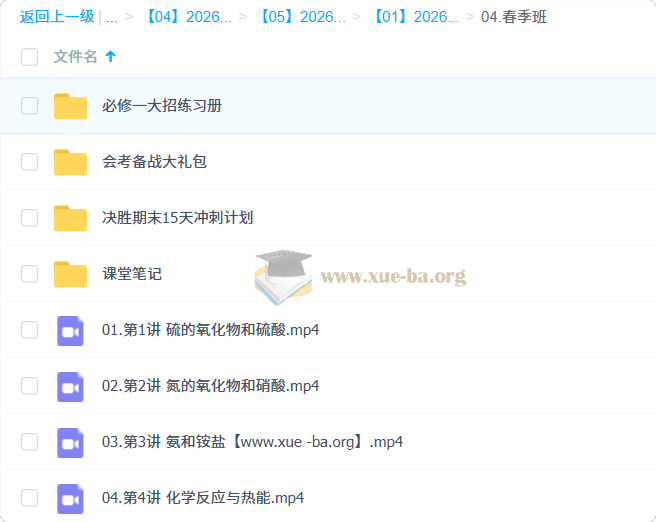Screen dimensions: 656x522
Task: Go to the 【04】2026 breadcrumb folder
Action: [x=188, y=17]
